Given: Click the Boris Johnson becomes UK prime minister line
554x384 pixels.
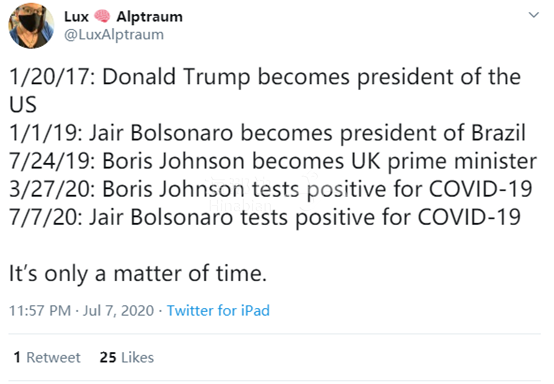Looking at the screenshot, I should [x=273, y=161].
